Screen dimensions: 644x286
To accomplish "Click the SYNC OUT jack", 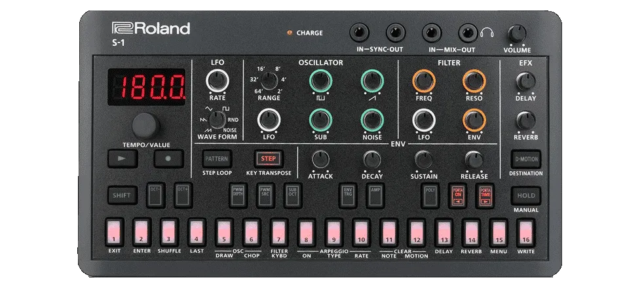I will point(396,32).
